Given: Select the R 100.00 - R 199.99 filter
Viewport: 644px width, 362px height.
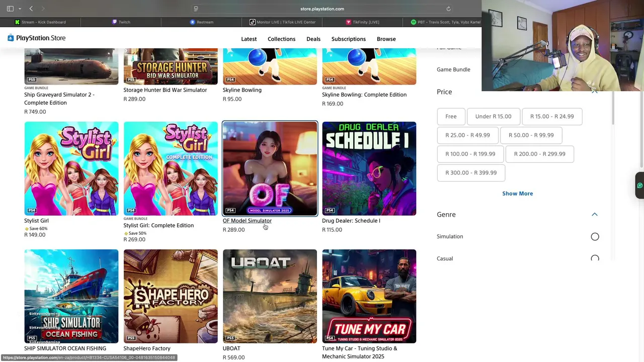Looking at the screenshot, I should click(470, 154).
